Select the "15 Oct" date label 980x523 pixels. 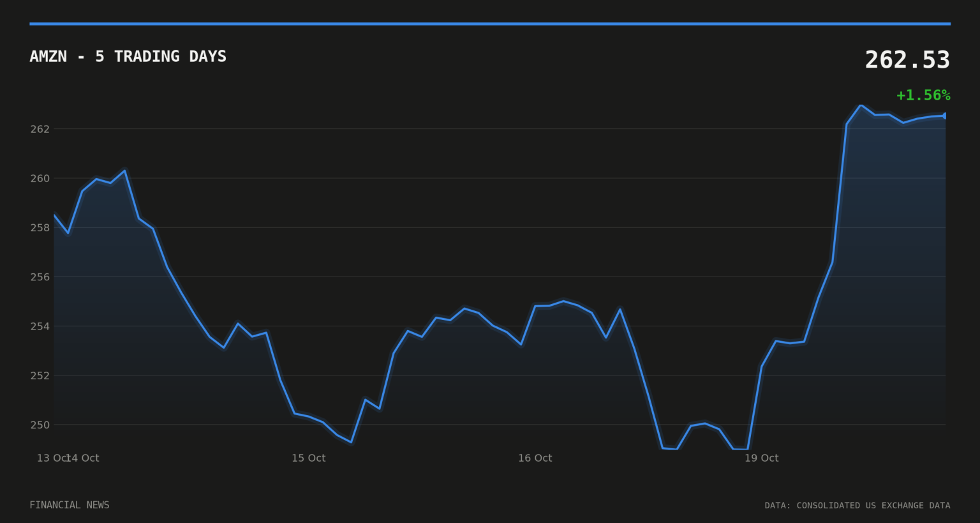(x=309, y=458)
